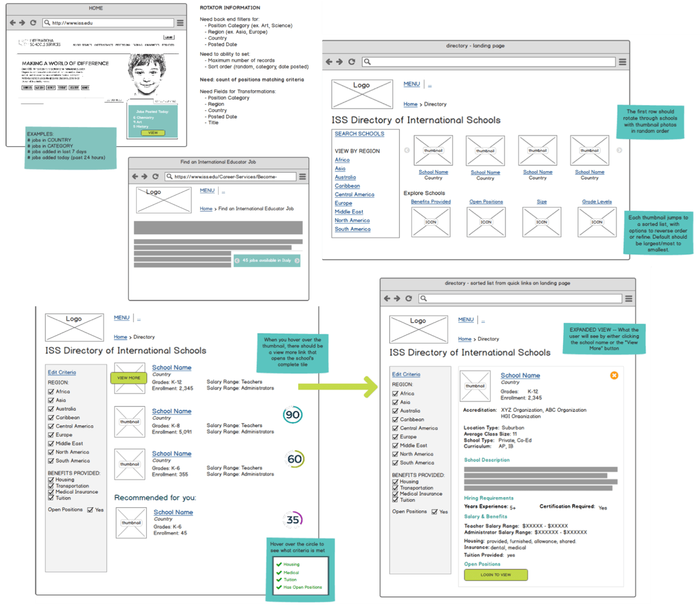
Task: Click the icon under Grade Levels
Action: click(597, 222)
